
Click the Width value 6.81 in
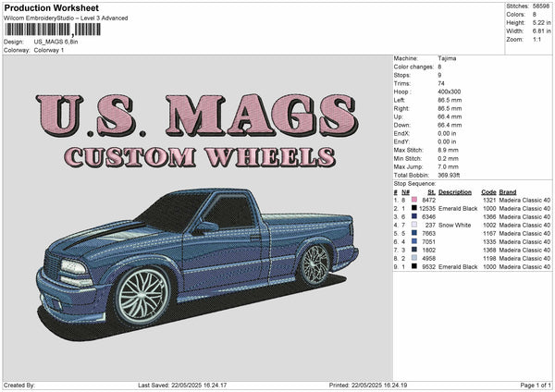click(x=541, y=31)
